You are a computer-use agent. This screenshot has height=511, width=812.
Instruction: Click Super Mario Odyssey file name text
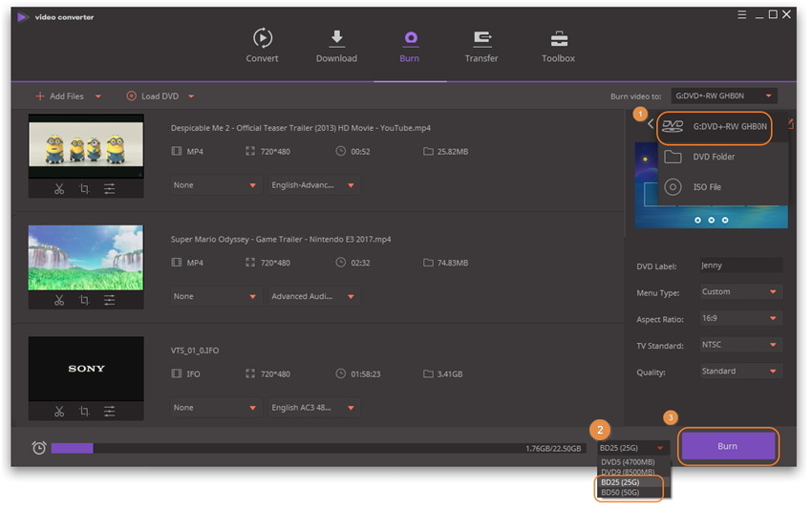(281, 239)
